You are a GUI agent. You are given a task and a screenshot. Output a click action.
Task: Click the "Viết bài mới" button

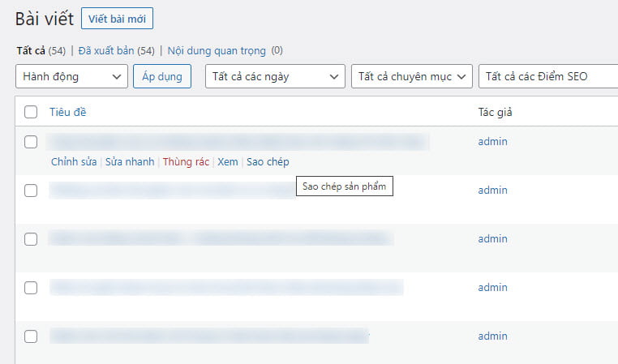pos(117,18)
